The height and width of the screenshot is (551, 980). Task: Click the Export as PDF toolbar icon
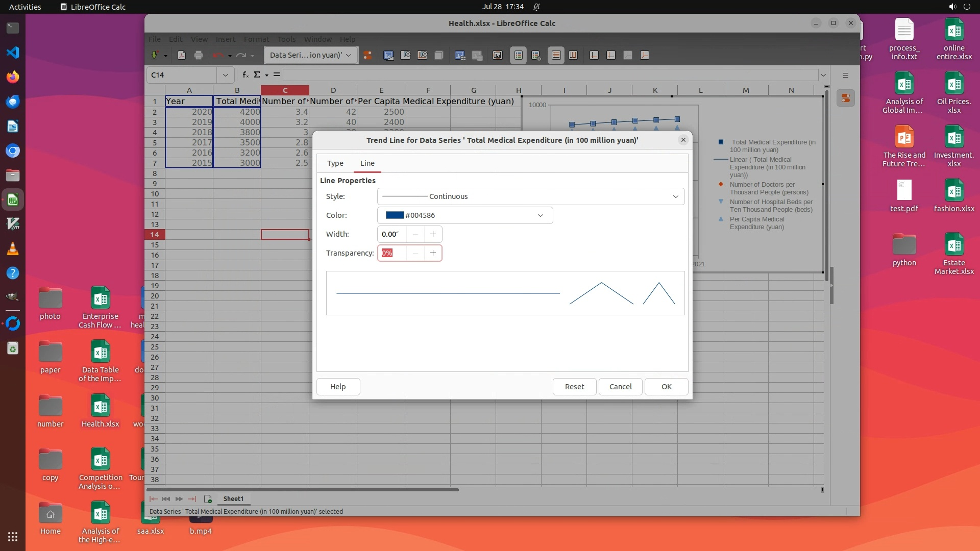[181, 55]
